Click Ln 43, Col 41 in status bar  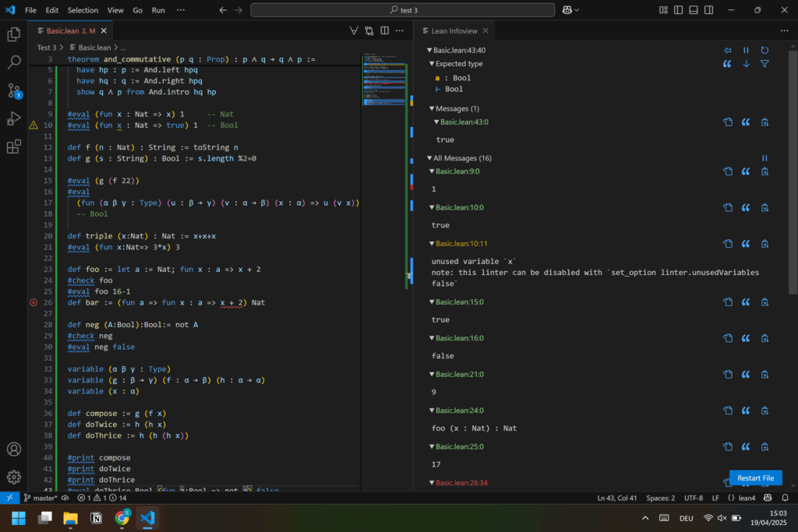pyautogui.click(x=617, y=498)
